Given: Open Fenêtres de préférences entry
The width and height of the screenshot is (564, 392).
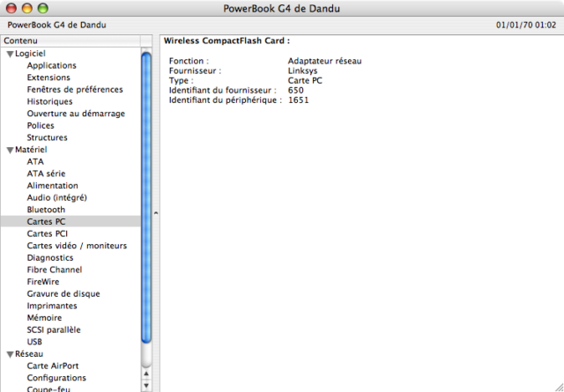Looking at the screenshot, I should coord(75,90).
